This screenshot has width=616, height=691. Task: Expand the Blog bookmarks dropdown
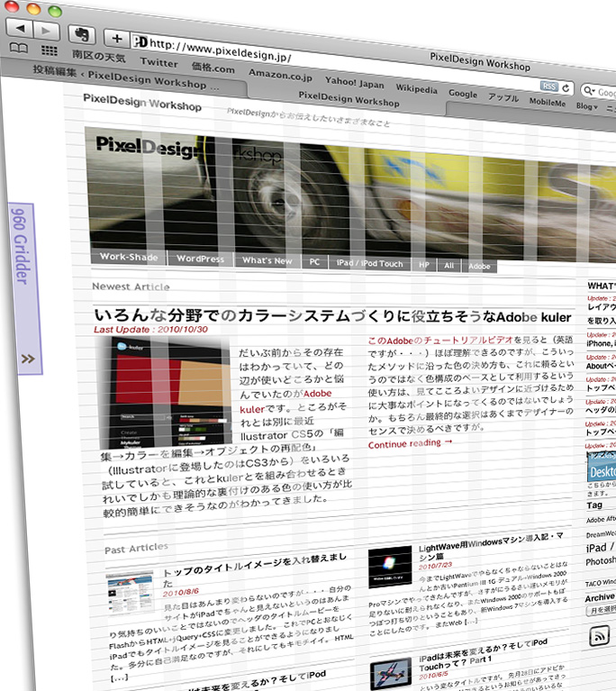tap(587, 106)
